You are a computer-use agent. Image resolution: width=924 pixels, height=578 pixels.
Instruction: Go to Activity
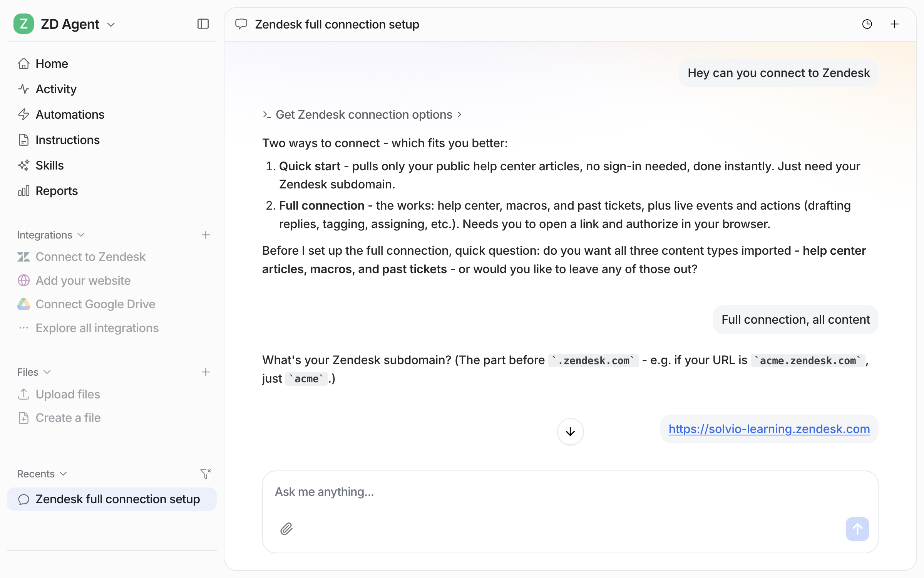tap(56, 89)
